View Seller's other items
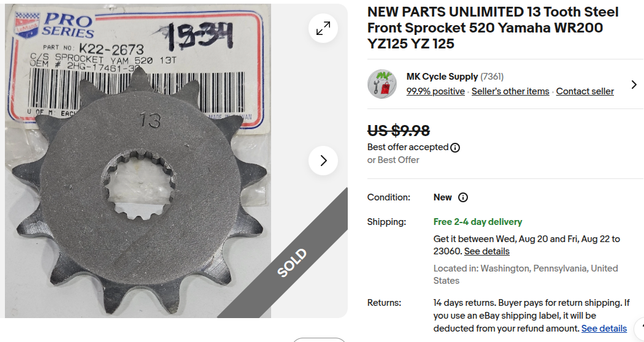 click(510, 91)
